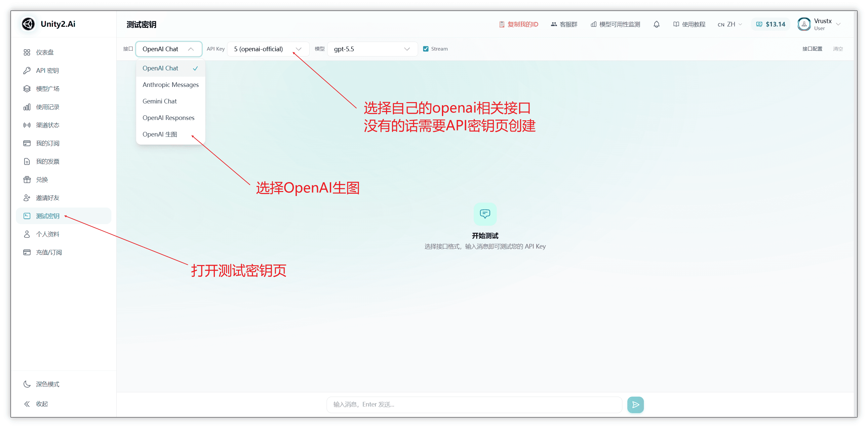Click the 开始测试 heading
The width and height of the screenshot is (868, 428).
click(485, 236)
